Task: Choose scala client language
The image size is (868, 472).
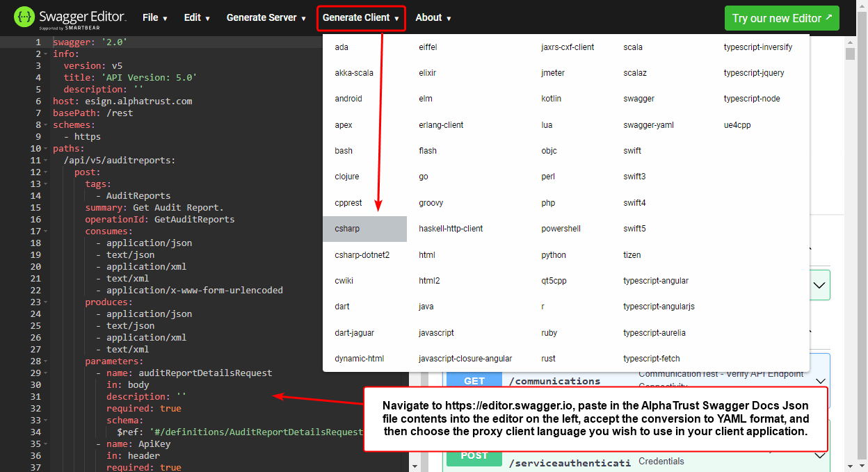Action: [633, 47]
